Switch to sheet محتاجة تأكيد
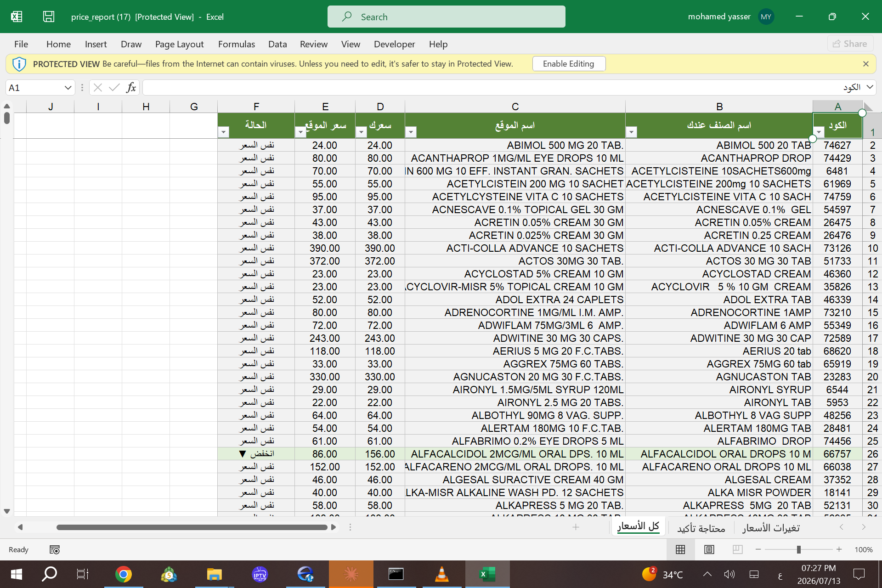 click(x=701, y=528)
